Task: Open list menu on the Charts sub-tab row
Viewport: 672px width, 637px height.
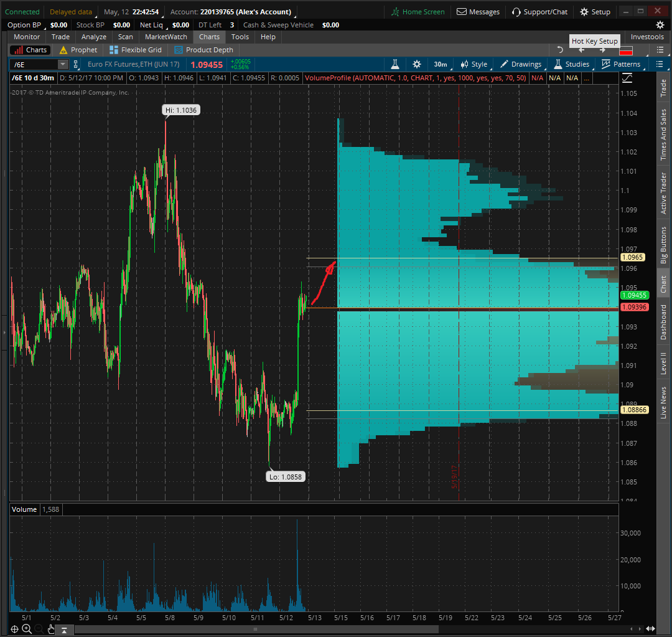Action: tap(660, 50)
